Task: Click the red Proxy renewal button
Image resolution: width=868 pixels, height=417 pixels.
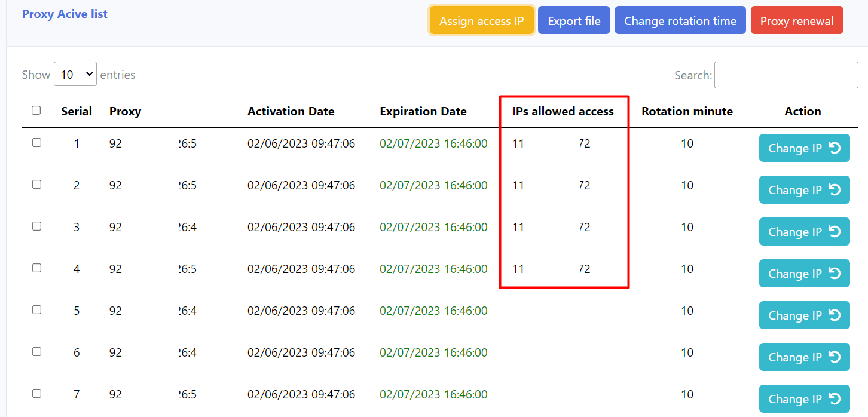Action: pyautogui.click(x=796, y=21)
